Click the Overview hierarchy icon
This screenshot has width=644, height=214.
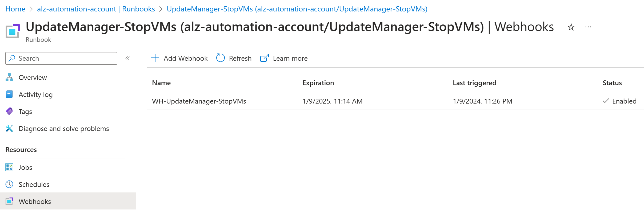(x=9, y=77)
